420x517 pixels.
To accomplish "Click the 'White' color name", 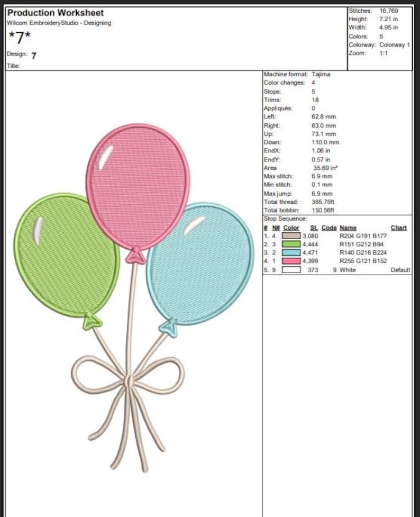I will click(348, 270).
